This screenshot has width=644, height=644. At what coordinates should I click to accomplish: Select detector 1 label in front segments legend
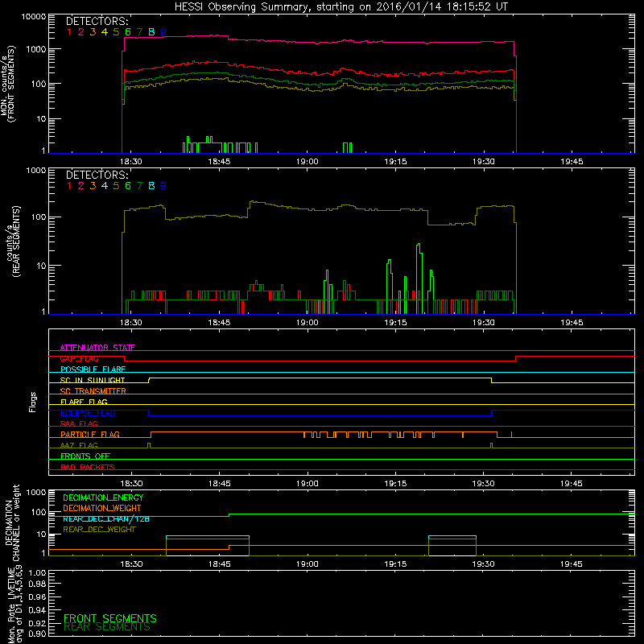[69, 31]
